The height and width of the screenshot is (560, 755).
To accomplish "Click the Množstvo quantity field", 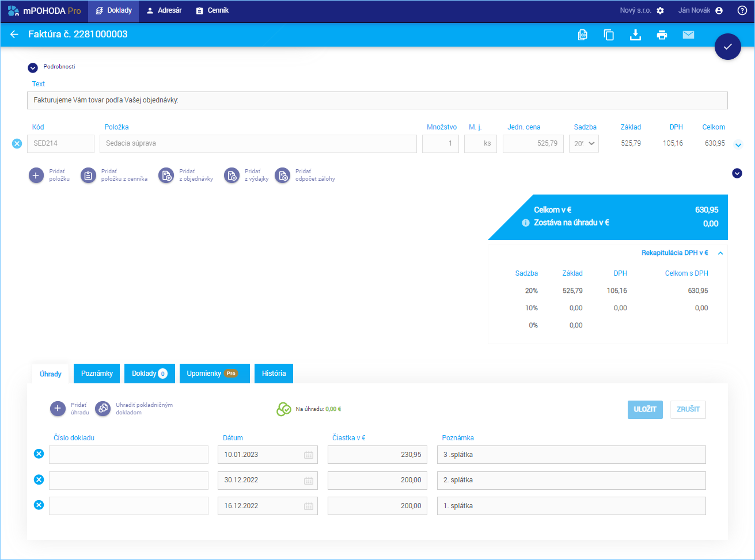I will [x=441, y=144].
